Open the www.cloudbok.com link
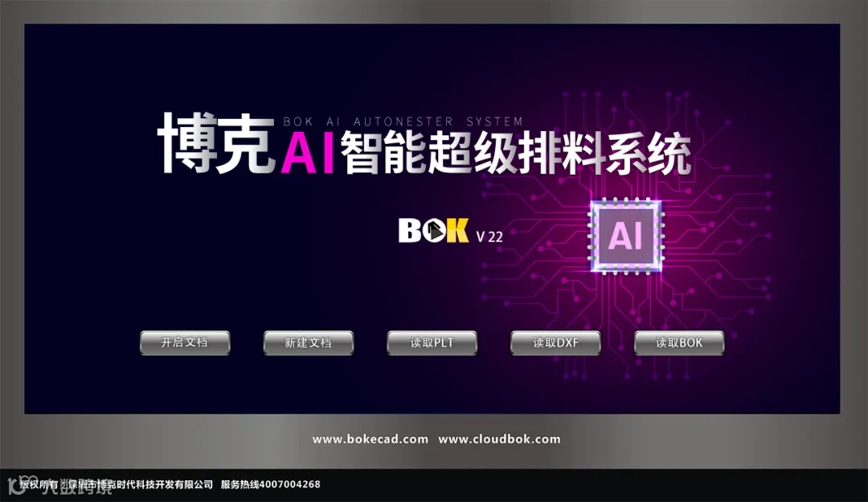Viewport: 868px width, 502px height. [499, 439]
